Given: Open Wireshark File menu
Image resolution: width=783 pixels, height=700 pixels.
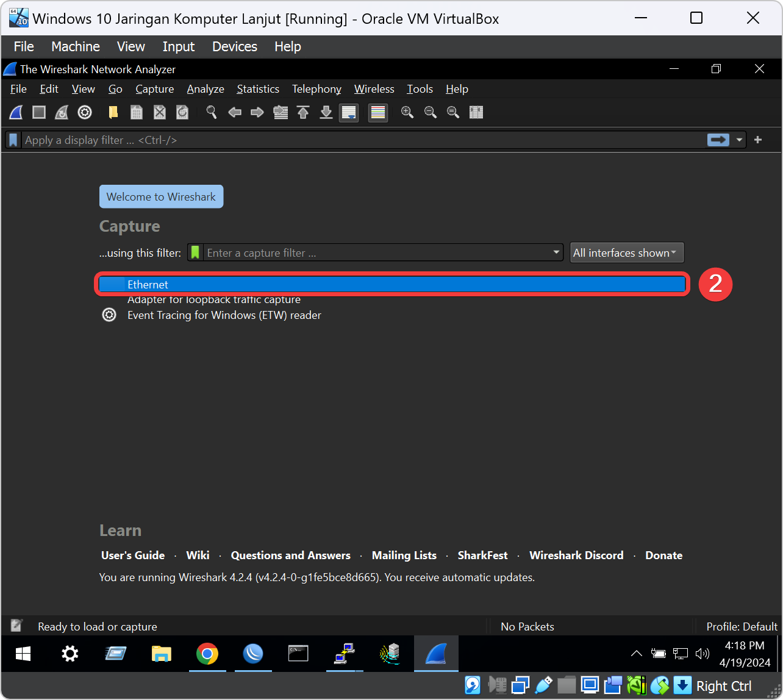Looking at the screenshot, I should pyautogui.click(x=19, y=89).
